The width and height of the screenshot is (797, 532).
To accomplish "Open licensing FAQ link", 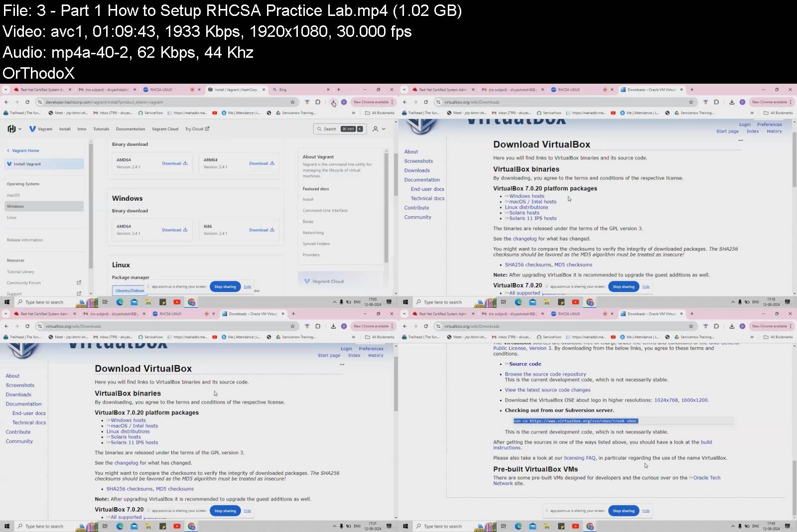I will point(580,458).
